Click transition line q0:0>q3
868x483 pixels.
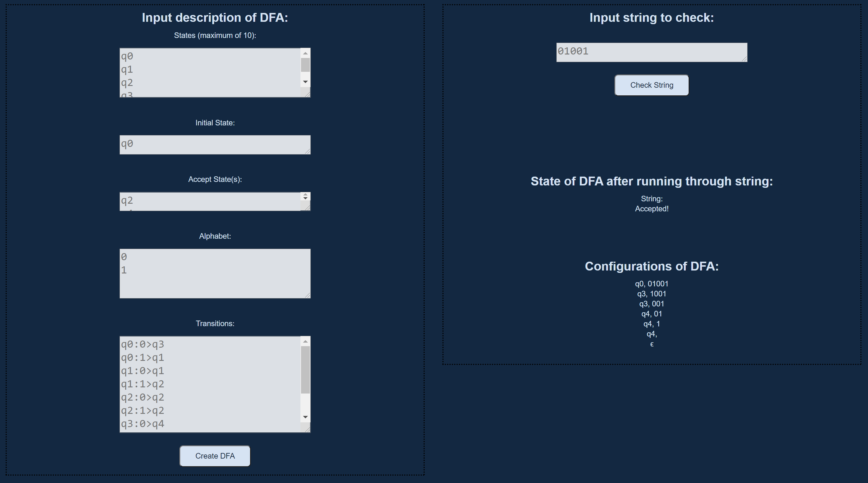(143, 344)
